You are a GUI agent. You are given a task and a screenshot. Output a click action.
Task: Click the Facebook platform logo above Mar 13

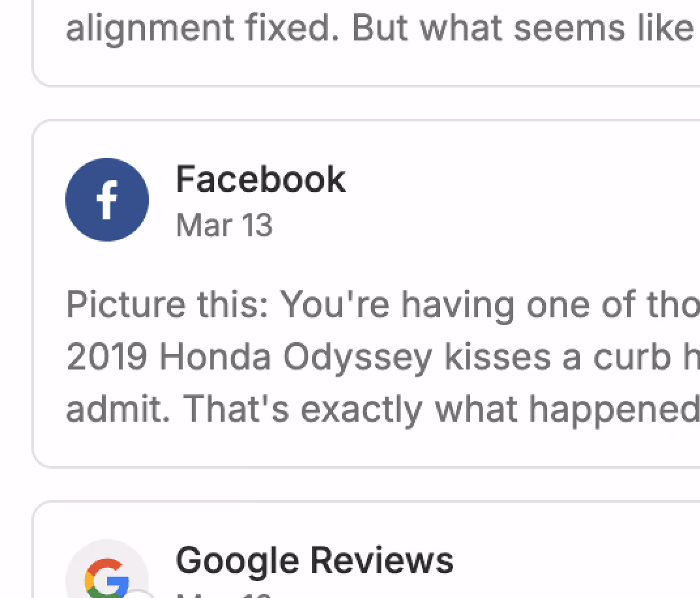(106, 200)
